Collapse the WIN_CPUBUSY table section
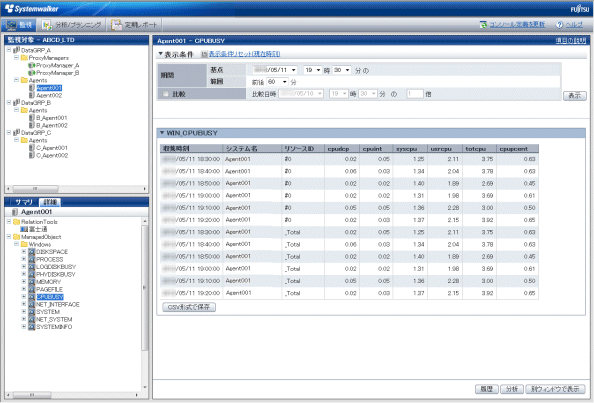 pos(162,133)
